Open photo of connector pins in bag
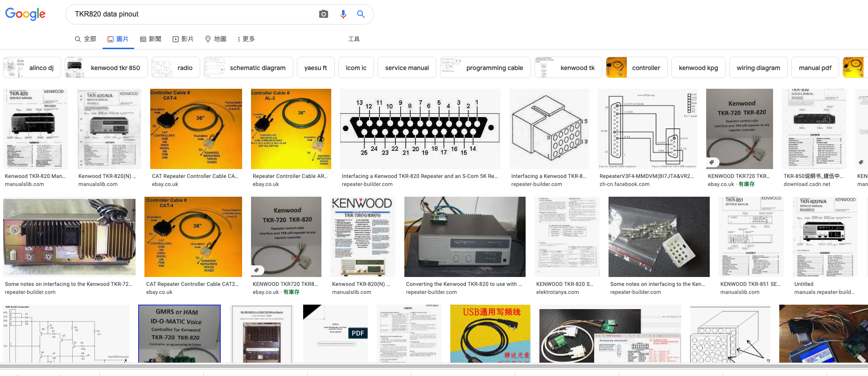 click(659, 237)
